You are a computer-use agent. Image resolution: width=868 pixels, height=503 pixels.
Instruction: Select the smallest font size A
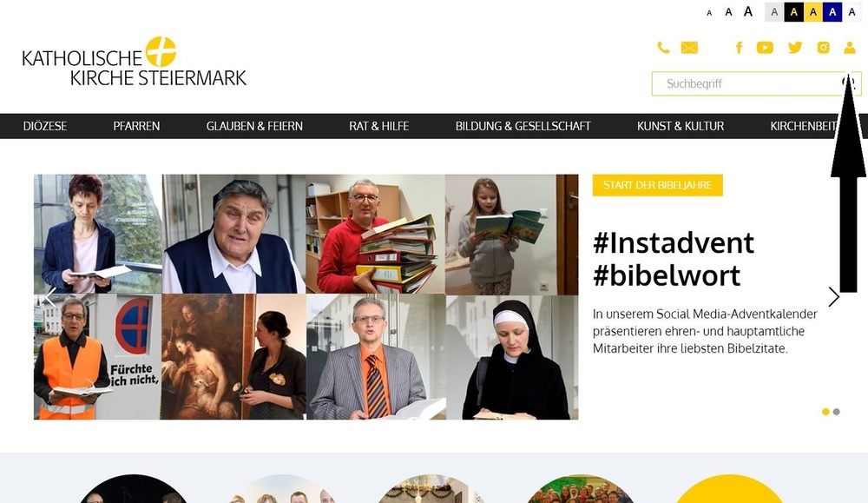pos(710,13)
